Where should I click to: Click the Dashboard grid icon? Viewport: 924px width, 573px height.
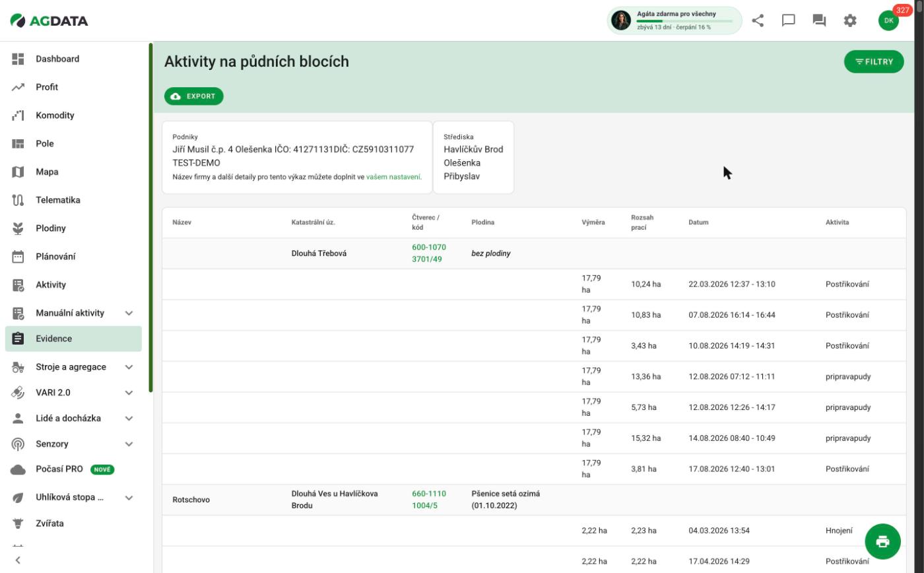[x=18, y=59]
